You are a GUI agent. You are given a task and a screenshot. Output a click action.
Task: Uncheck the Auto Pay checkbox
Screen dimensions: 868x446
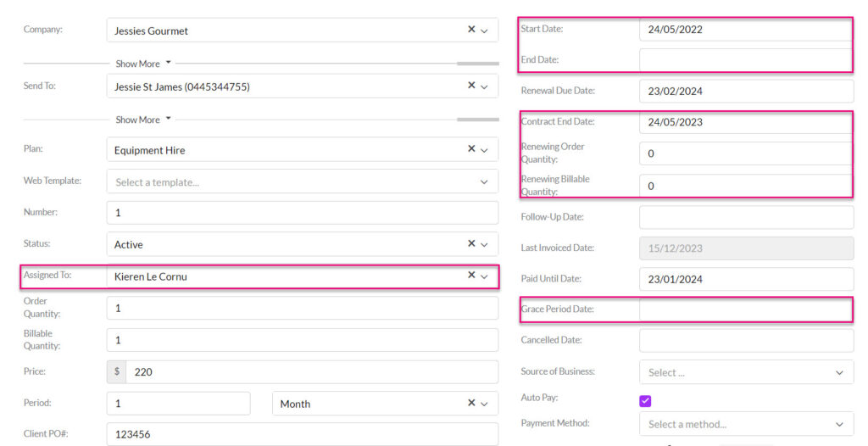645,401
